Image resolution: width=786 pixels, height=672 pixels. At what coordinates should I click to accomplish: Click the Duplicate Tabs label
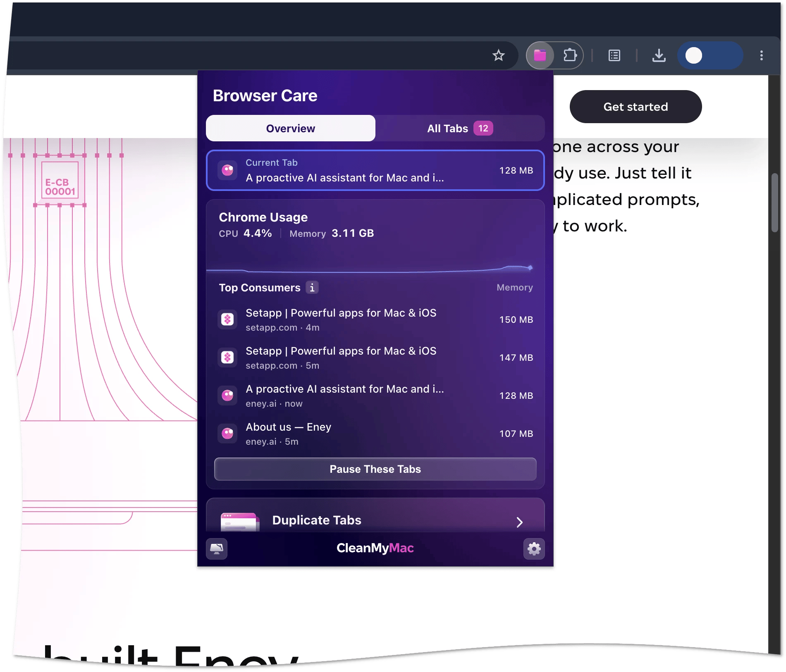coord(317,520)
